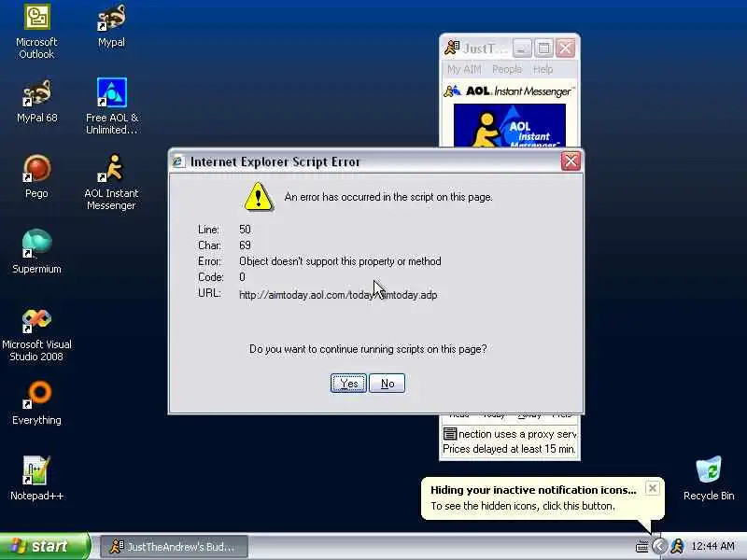The image size is (747, 560).
Task: Open the People menu in AIM
Action: pos(507,69)
